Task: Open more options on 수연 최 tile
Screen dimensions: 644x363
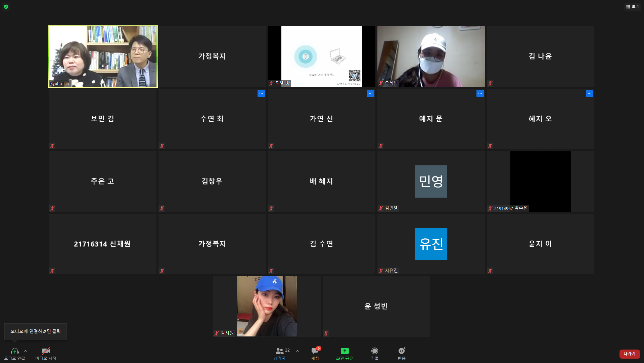Action: pyautogui.click(x=261, y=93)
